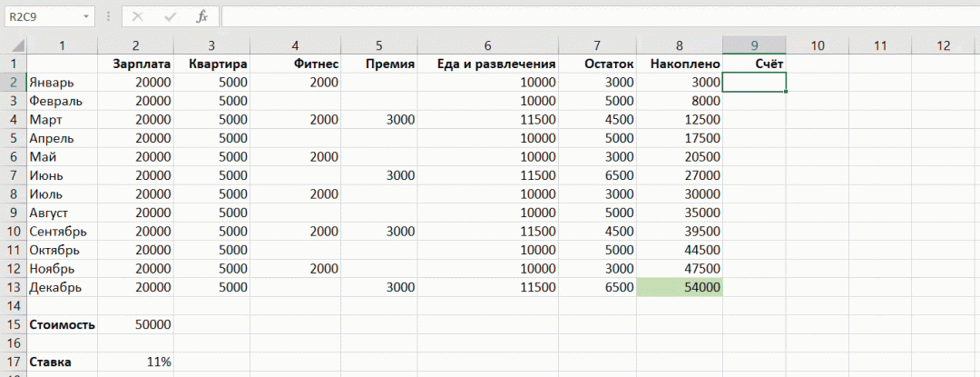
Task: Select row header 17
Action: [13, 362]
